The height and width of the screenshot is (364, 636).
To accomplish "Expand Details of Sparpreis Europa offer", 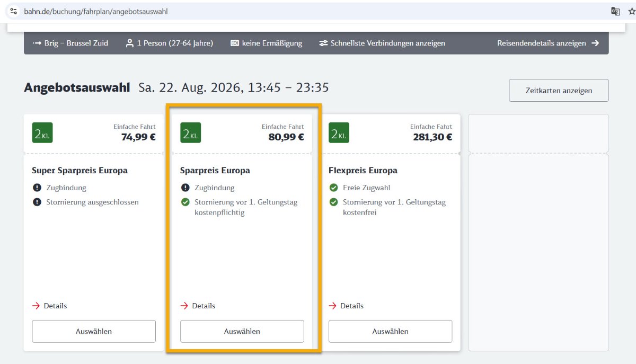I will [198, 306].
